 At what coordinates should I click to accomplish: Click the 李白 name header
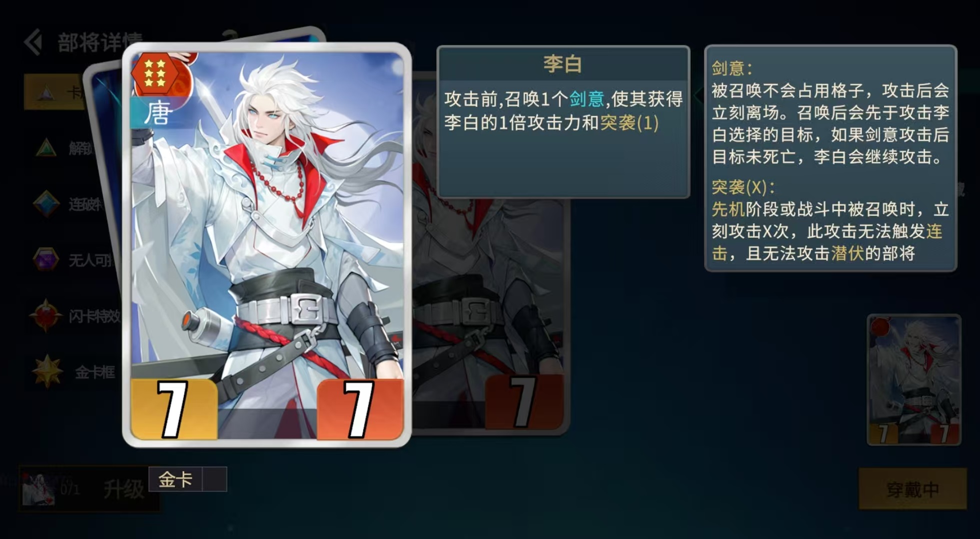563,64
